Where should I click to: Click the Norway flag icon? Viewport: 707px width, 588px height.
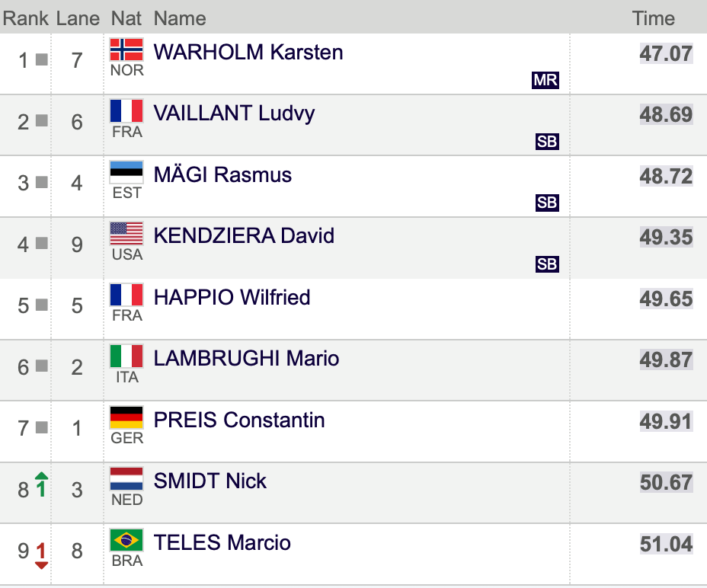tap(126, 50)
